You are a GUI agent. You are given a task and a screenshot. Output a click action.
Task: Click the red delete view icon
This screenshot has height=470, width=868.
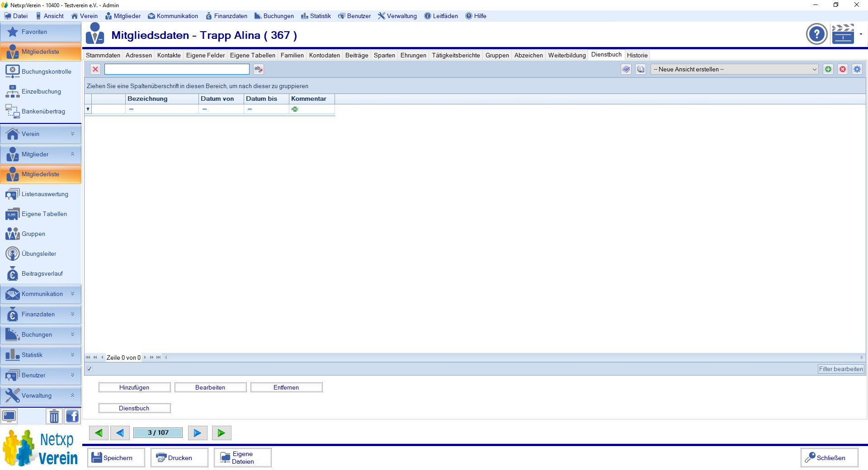pyautogui.click(x=843, y=69)
